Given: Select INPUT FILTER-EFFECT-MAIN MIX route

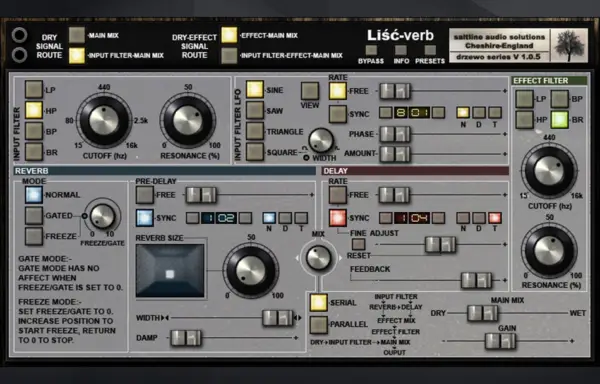Looking at the screenshot, I should [229, 55].
